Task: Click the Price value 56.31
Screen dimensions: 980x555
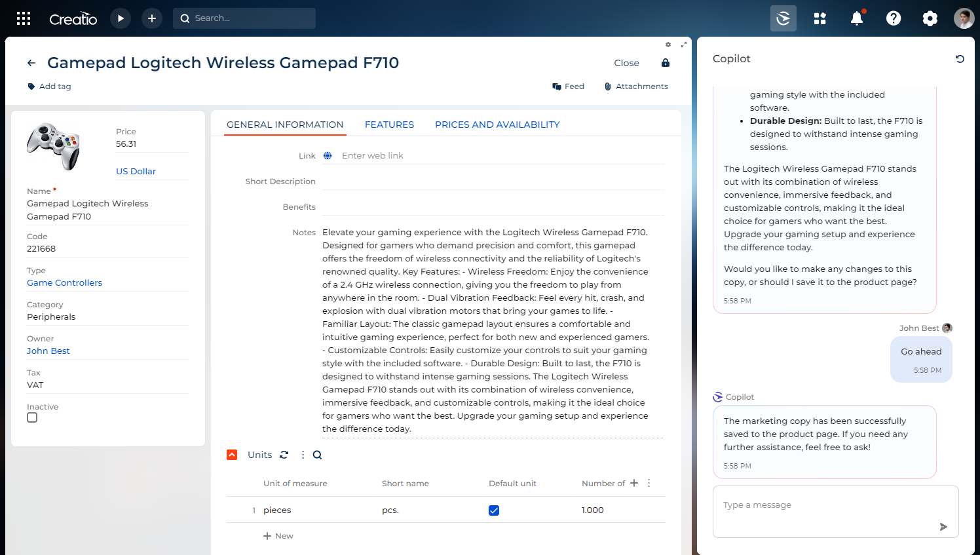Action: tap(126, 144)
